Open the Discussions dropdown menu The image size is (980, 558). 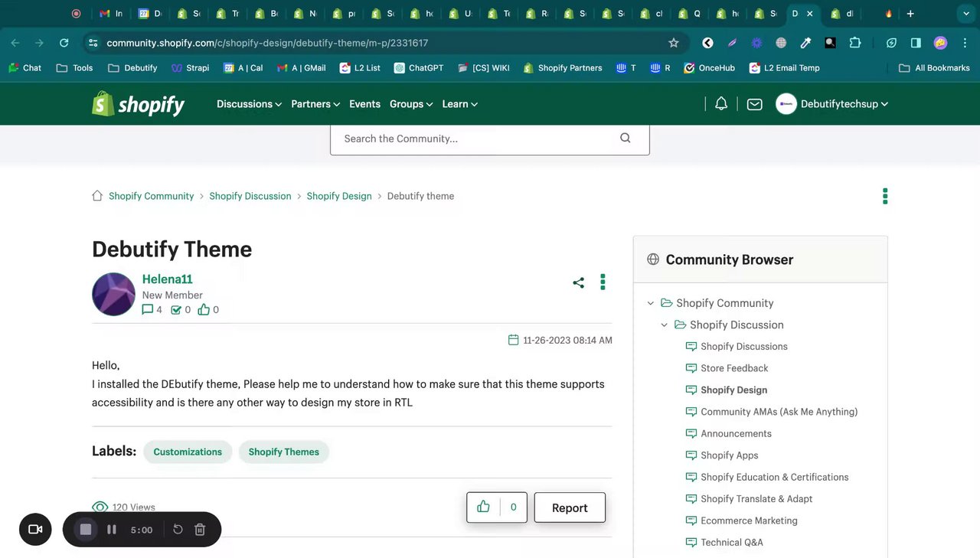pyautogui.click(x=249, y=104)
